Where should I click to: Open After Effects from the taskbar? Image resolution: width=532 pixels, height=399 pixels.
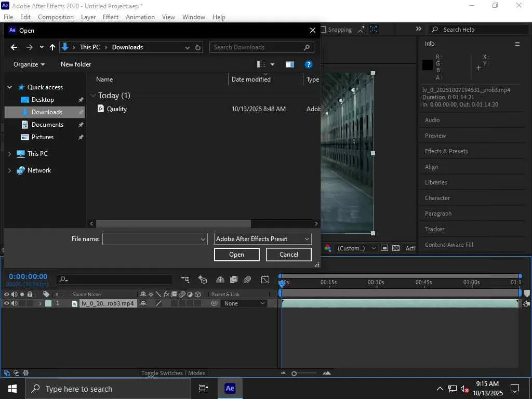pos(230,389)
